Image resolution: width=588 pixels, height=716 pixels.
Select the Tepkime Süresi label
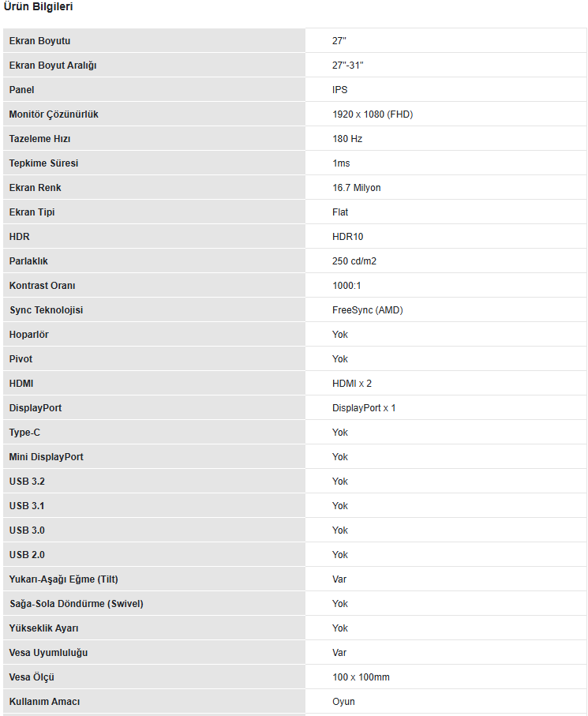click(43, 163)
